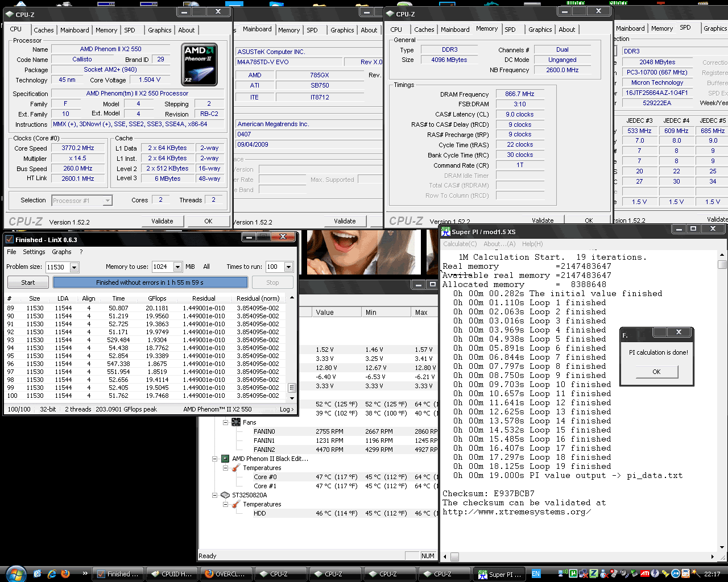The width and height of the screenshot is (728, 582).
Task: Select Graphics tab in CPU-Z memory timings window
Action: (x=540, y=30)
